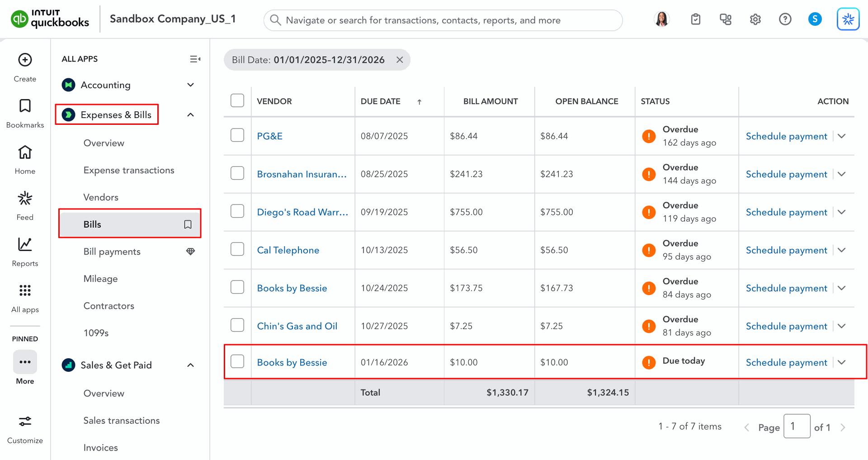Open the Help question mark icon
Image resolution: width=868 pixels, height=460 pixels.
(x=785, y=19)
